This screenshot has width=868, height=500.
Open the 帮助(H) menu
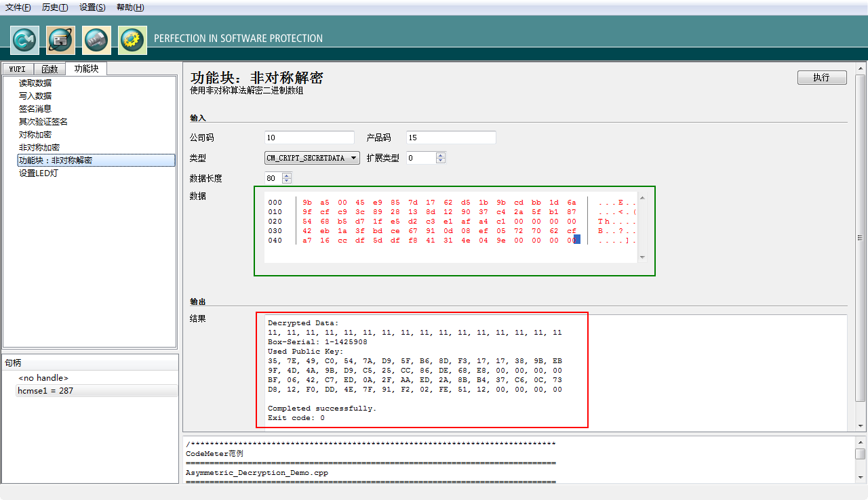[x=130, y=7]
